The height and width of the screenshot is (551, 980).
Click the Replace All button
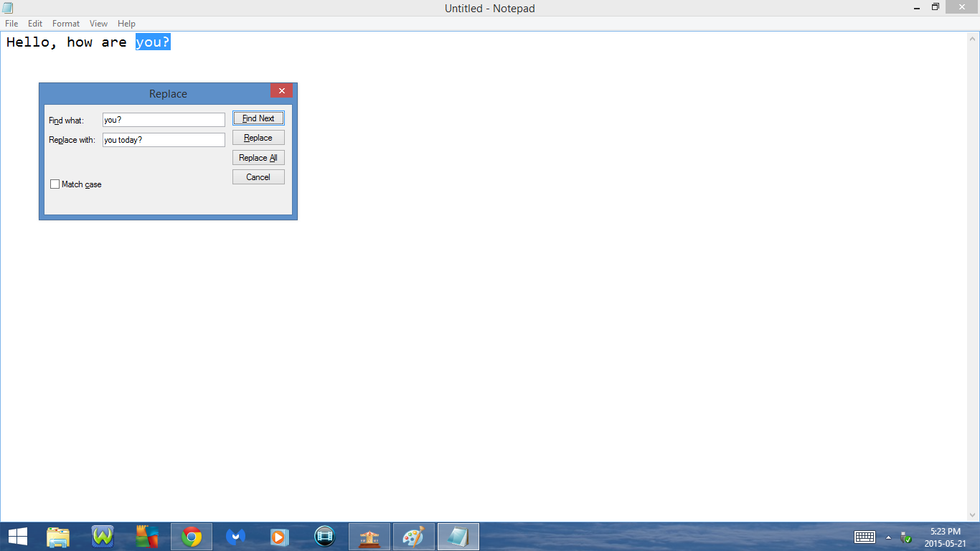258,157
